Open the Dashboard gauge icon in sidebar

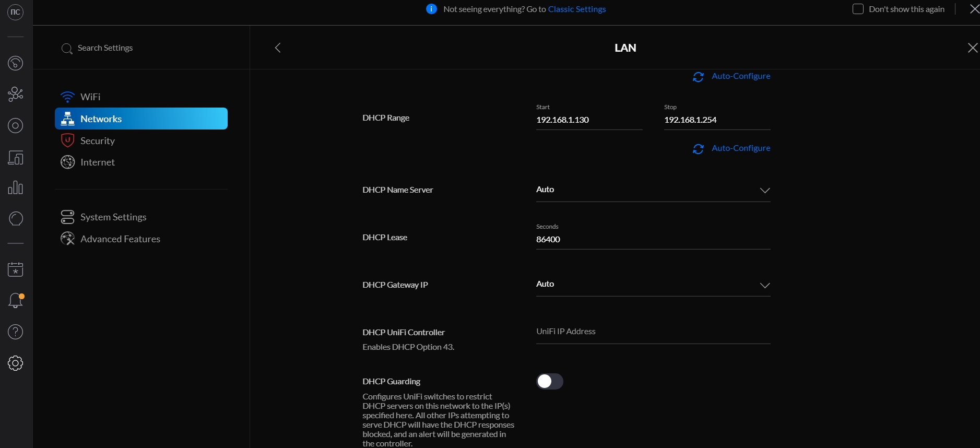[x=15, y=63]
